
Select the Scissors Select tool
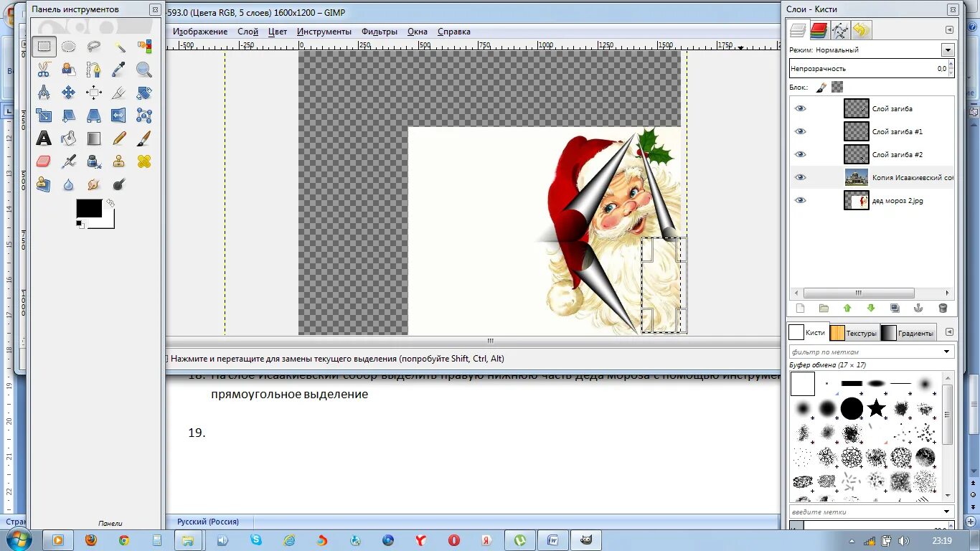[x=44, y=70]
